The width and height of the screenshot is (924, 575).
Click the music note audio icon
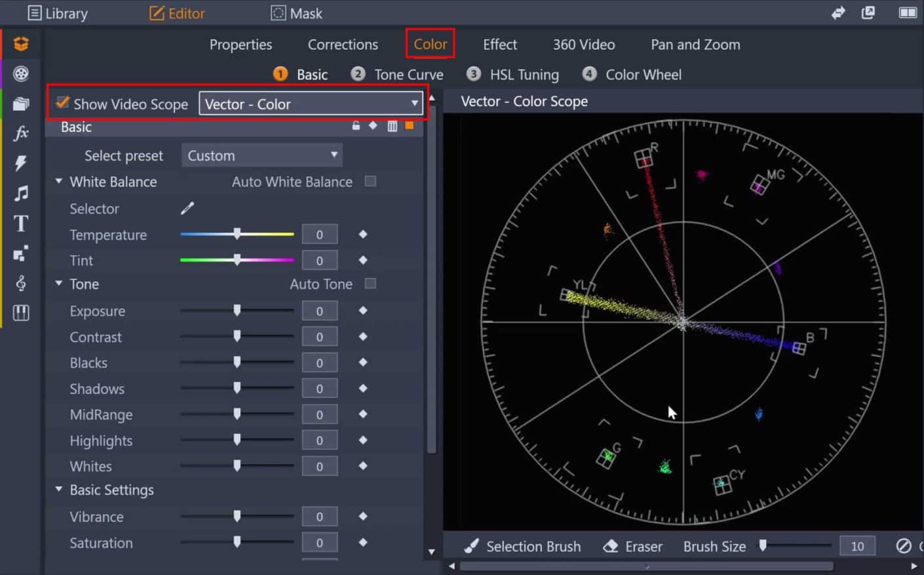click(21, 193)
